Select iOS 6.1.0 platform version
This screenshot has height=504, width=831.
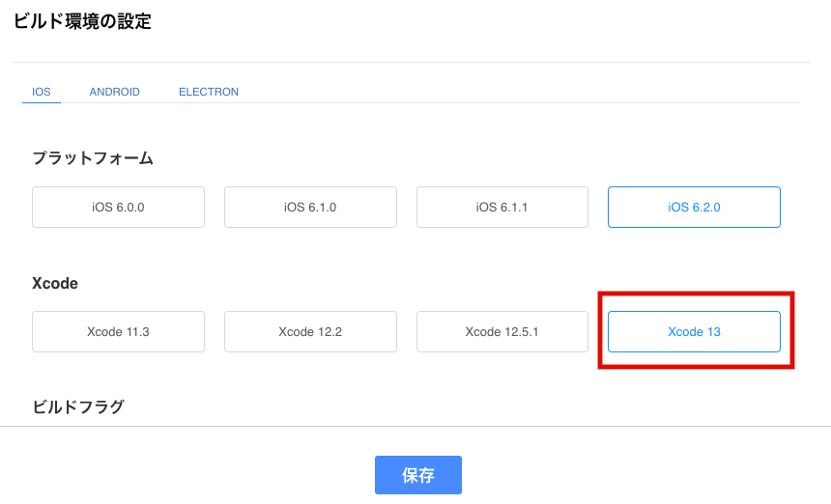(x=310, y=207)
